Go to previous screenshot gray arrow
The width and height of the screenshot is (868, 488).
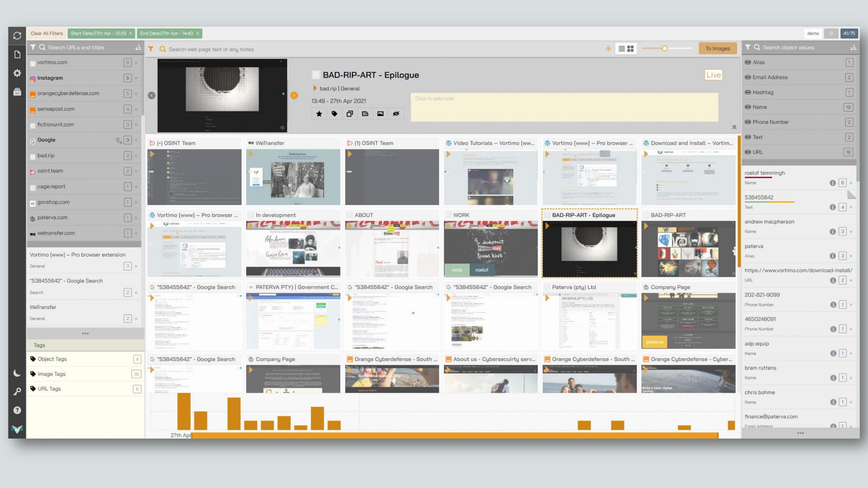pos(152,96)
